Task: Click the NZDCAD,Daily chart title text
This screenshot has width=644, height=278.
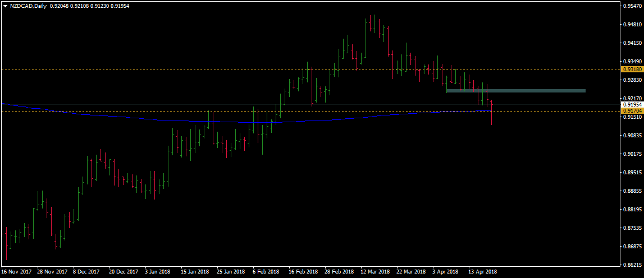Action: tap(28, 6)
